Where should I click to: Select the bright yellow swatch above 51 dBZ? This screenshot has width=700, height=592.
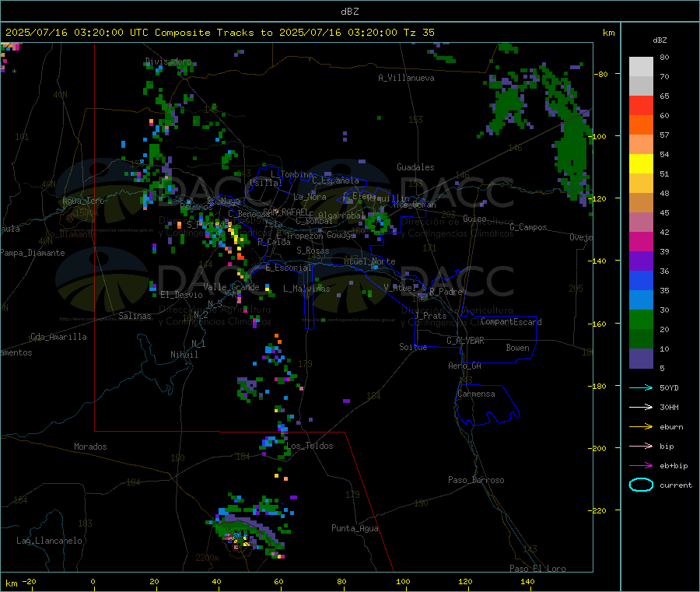[641, 164]
